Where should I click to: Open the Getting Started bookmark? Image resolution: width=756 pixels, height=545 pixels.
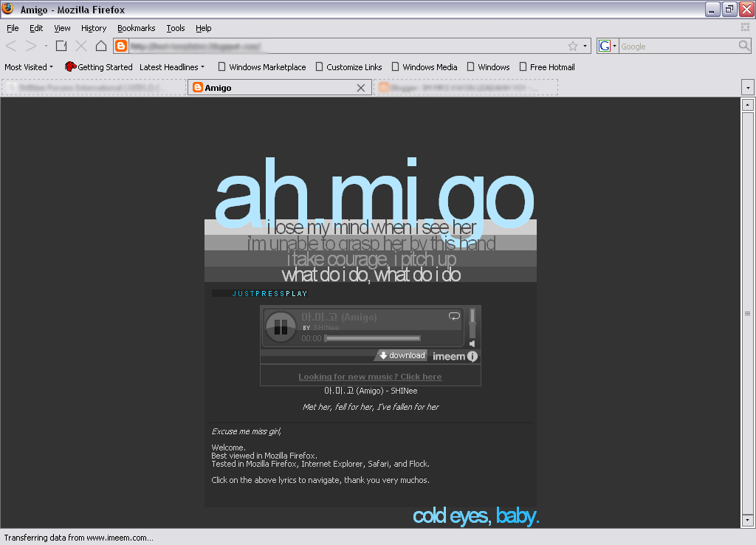[99, 67]
